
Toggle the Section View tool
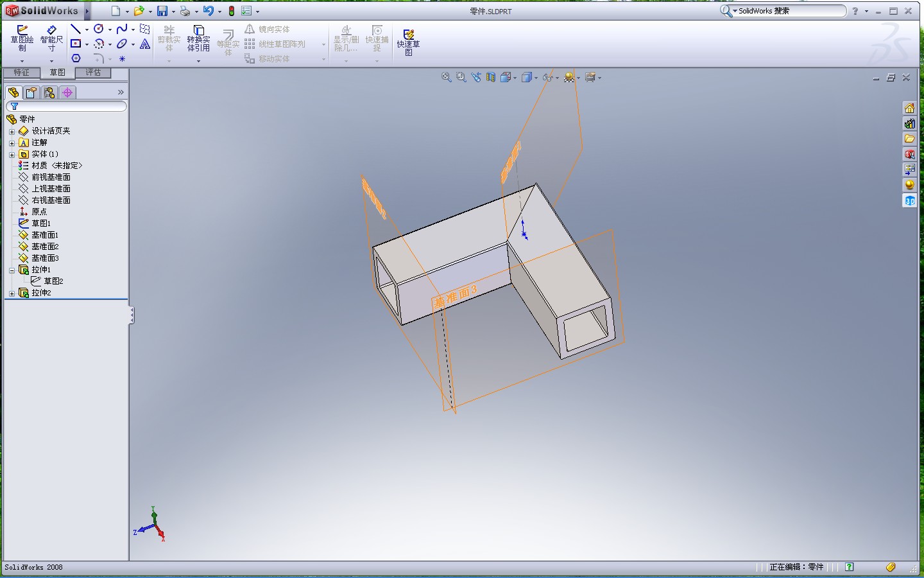491,77
